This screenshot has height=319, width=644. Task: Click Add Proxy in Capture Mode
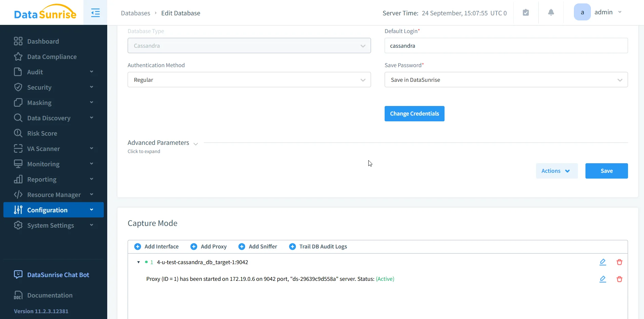[x=208, y=246]
